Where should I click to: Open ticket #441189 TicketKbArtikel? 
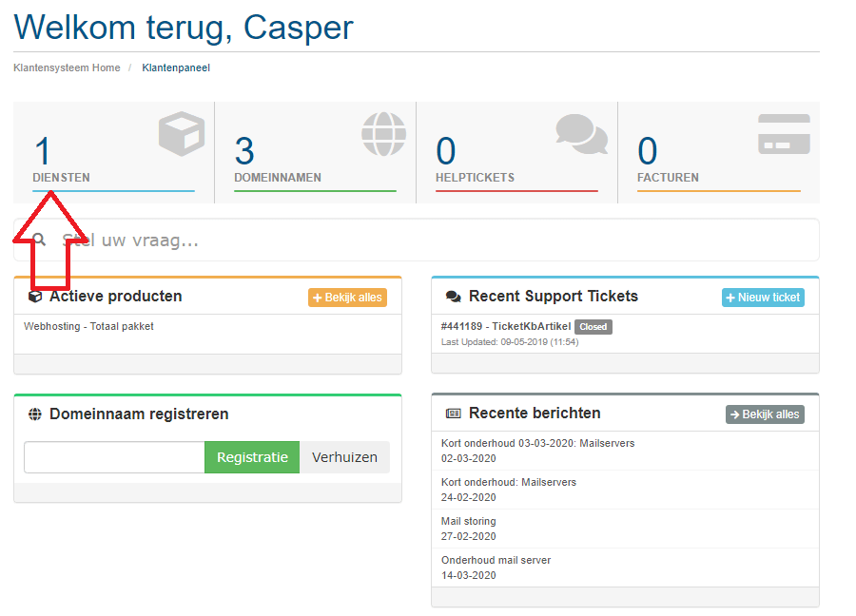(506, 326)
